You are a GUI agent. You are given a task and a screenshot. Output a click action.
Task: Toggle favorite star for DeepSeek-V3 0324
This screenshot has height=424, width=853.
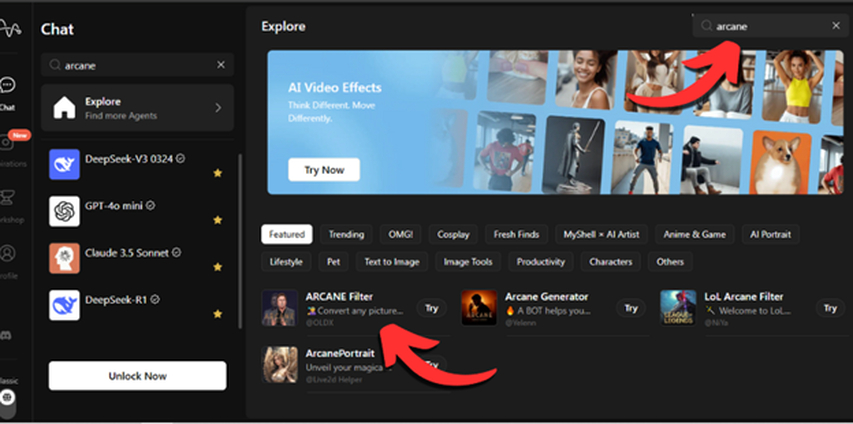tap(218, 173)
